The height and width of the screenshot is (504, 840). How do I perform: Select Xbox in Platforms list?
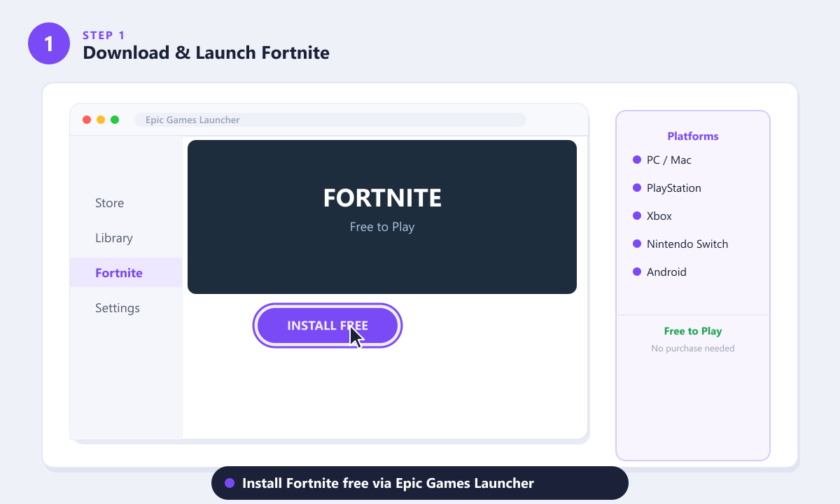[652, 216]
